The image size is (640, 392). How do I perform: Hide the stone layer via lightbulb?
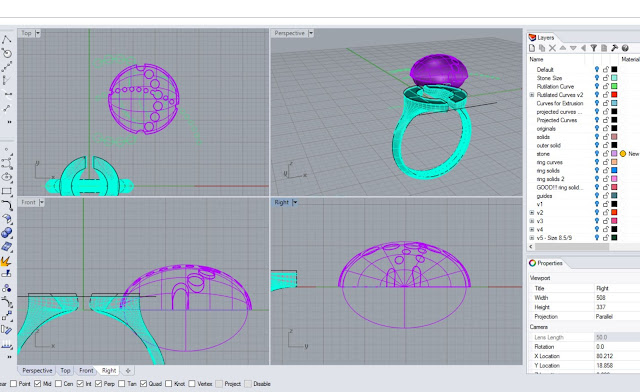[597, 154]
